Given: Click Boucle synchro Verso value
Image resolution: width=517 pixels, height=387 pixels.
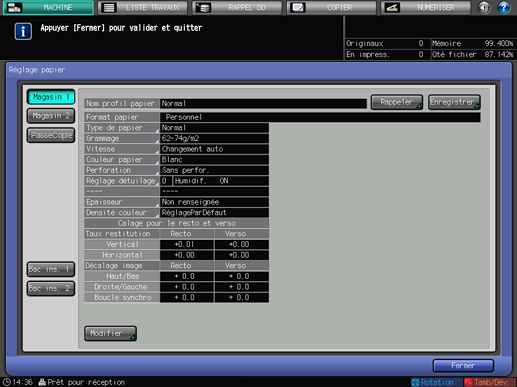Looking at the screenshot, I should (242, 298).
